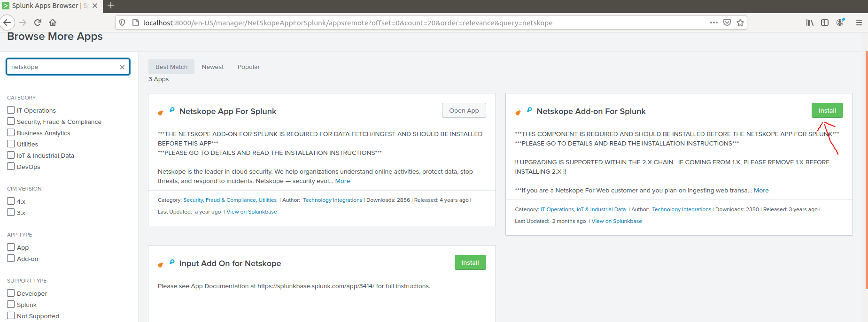This screenshot has height=322, width=868.
Task: Check the IT Operations category box
Action: (x=11, y=110)
